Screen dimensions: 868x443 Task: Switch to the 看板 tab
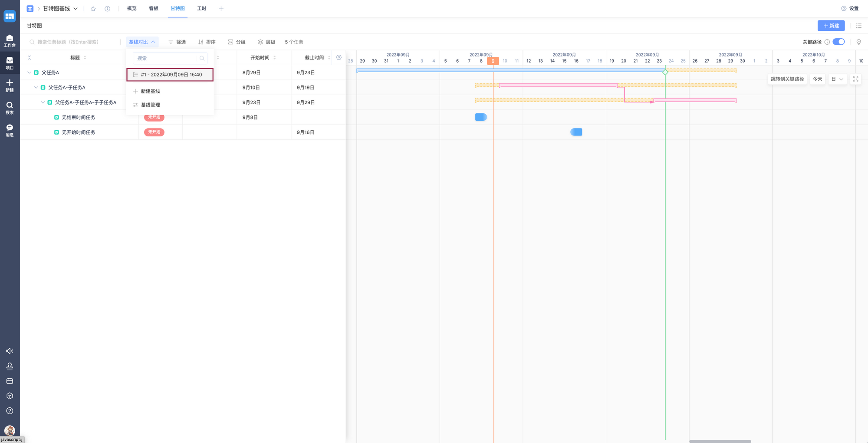(x=154, y=9)
